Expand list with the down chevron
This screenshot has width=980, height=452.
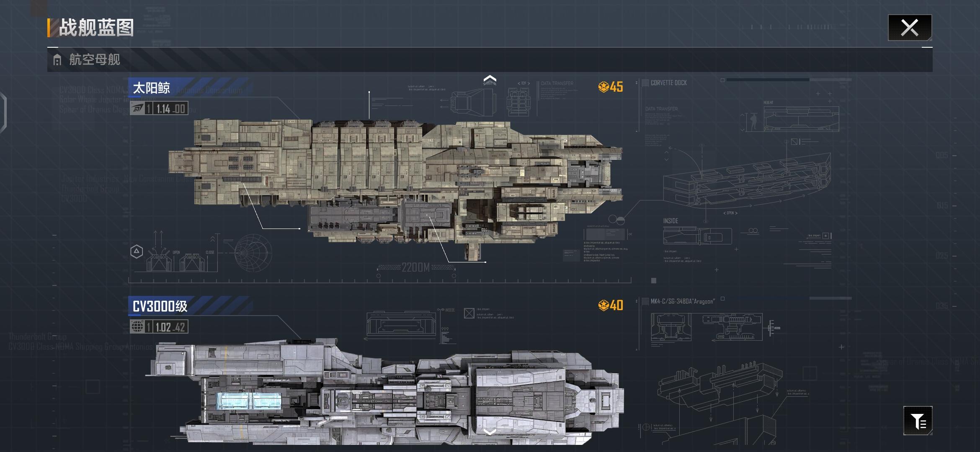pos(490,431)
